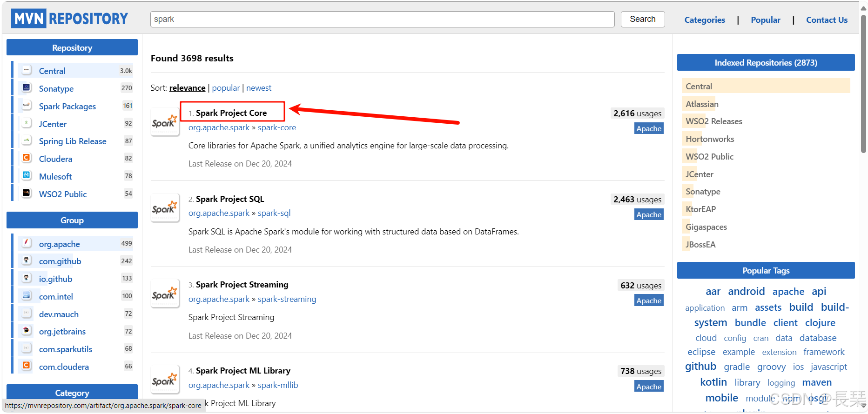This screenshot has width=868, height=414.
Task: Click the org.jetbrains group icon
Action: [x=27, y=331]
